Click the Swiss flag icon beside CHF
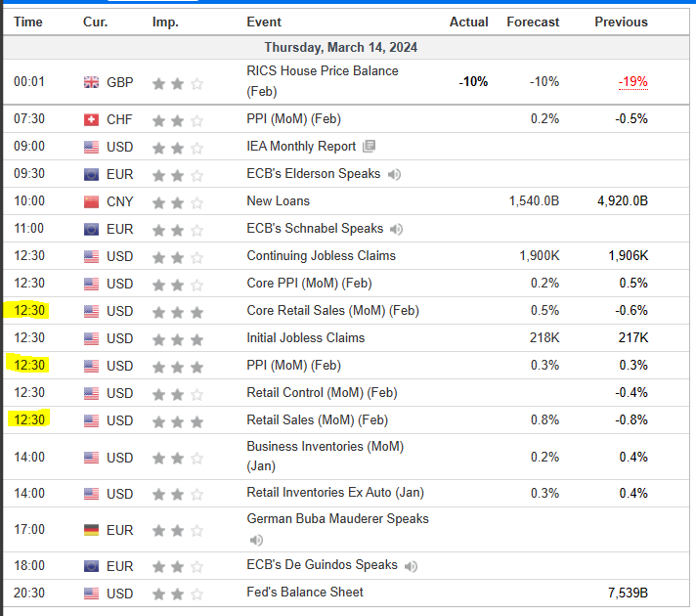This screenshot has height=616, width=696. (91, 119)
